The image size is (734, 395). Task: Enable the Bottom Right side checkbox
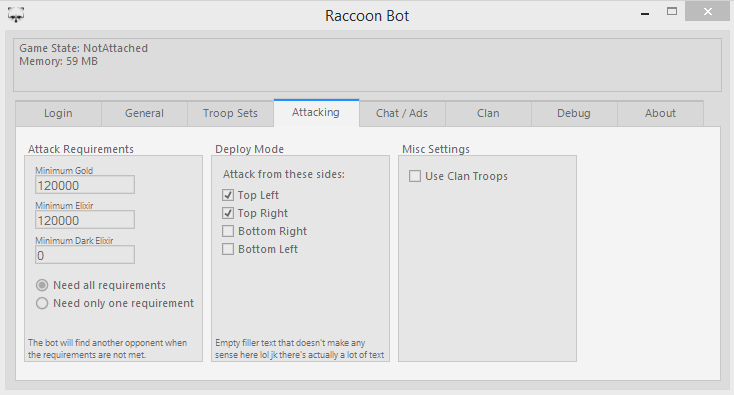click(228, 231)
